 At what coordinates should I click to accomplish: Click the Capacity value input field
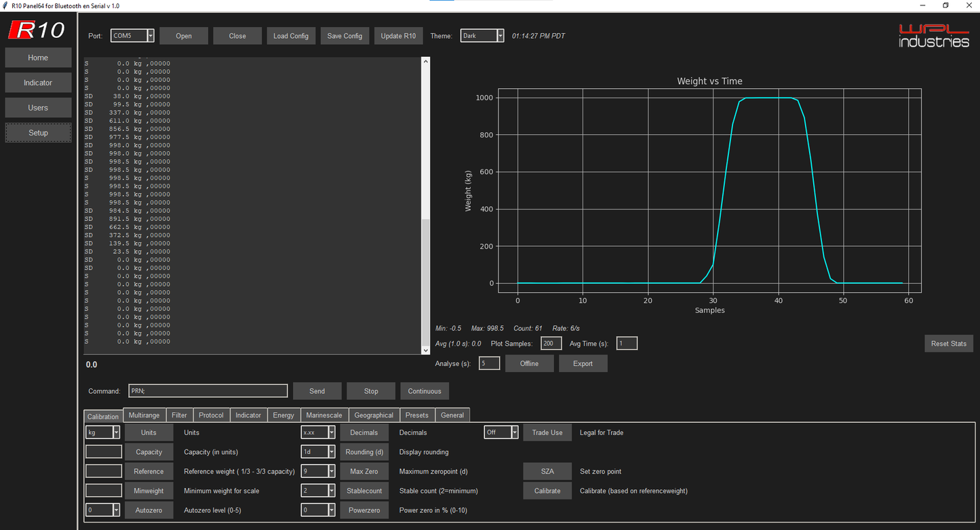(x=104, y=452)
